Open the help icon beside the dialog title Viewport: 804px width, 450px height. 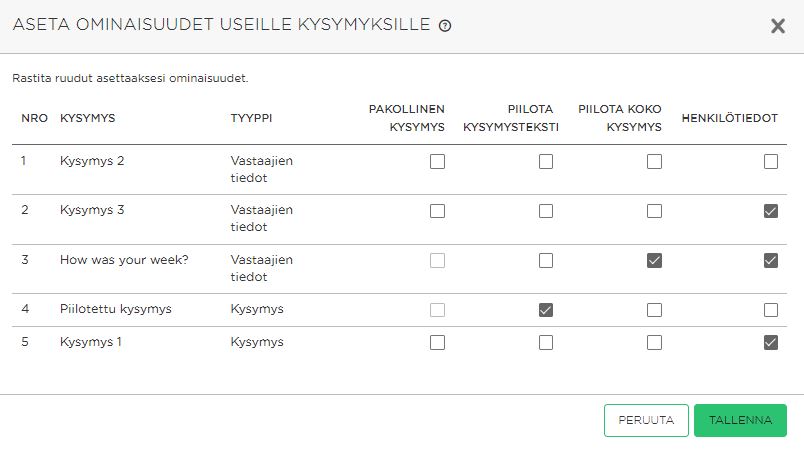pos(445,26)
